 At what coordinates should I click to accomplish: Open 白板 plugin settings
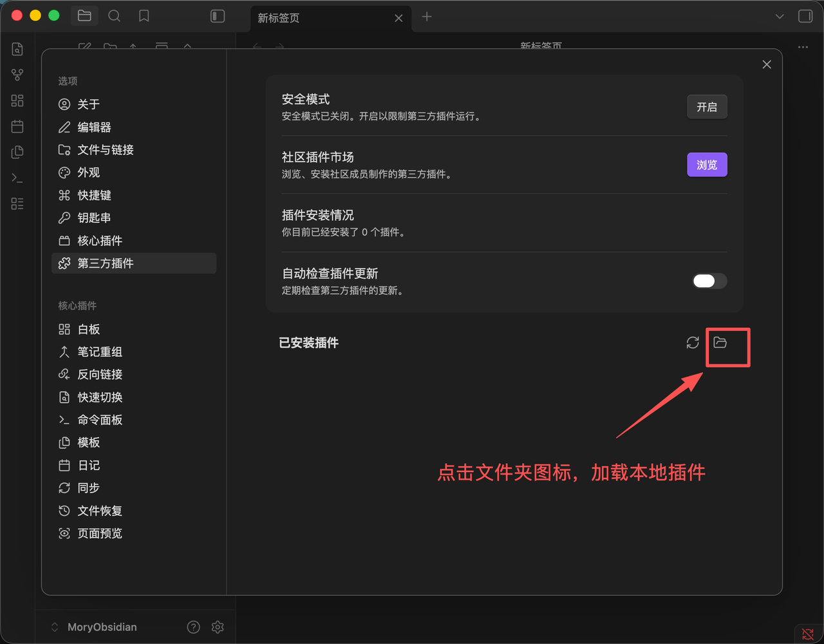[x=134, y=329]
